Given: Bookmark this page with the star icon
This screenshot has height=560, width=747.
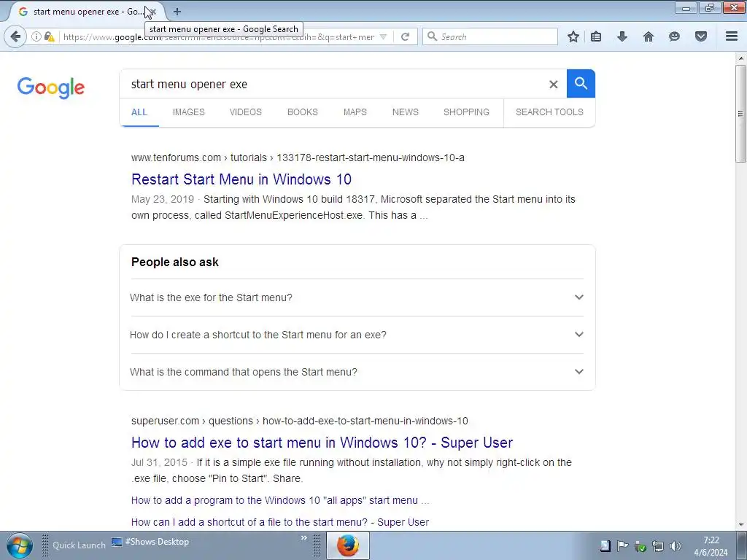Looking at the screenshot, I should pos(573,36).
